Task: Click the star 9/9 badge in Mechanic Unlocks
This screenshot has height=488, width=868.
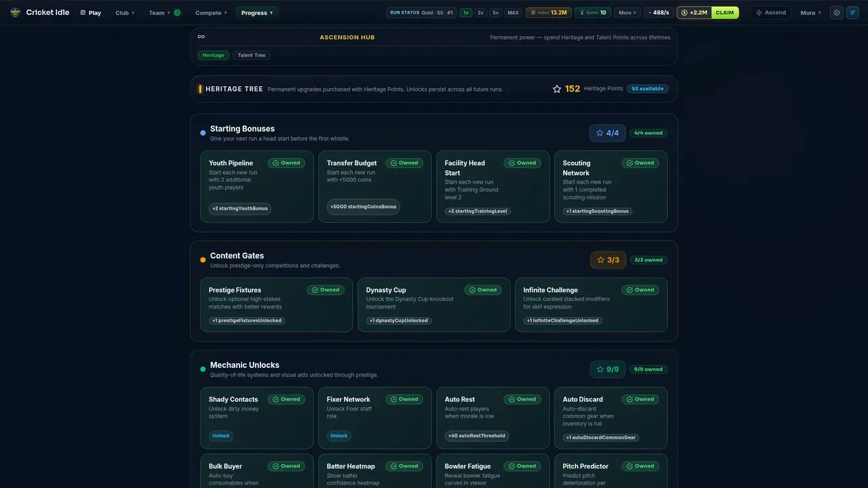Action: tap(608, 369)
